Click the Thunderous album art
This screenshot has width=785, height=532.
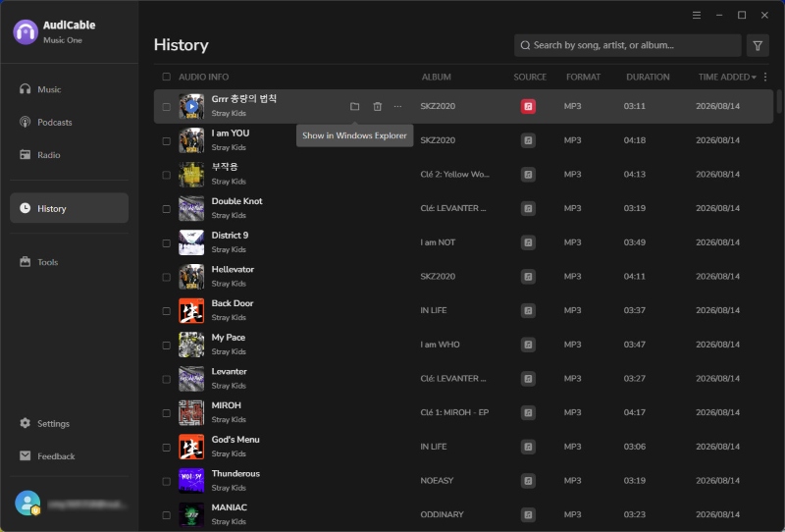coord(191,481)
